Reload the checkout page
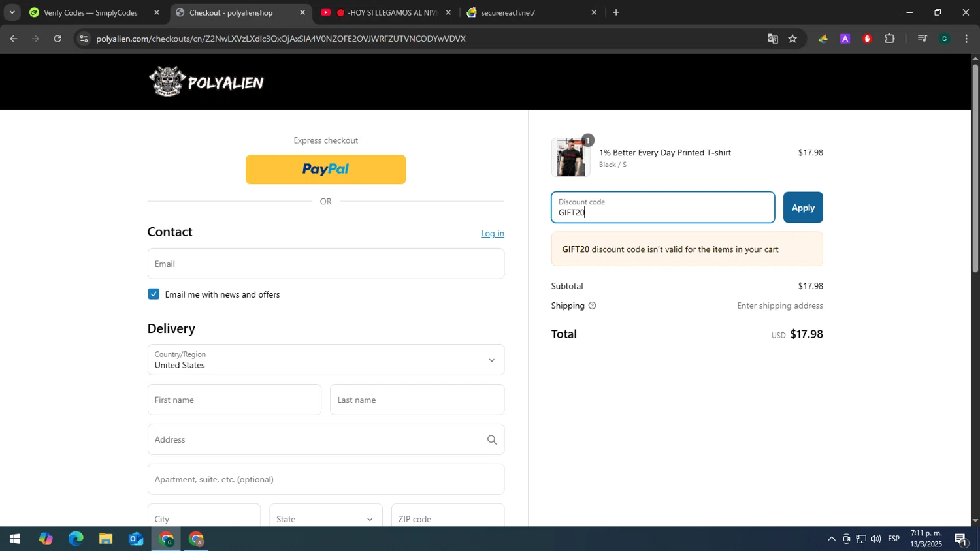The height and width of the screenshot is (551, 980). coord(57,39)
